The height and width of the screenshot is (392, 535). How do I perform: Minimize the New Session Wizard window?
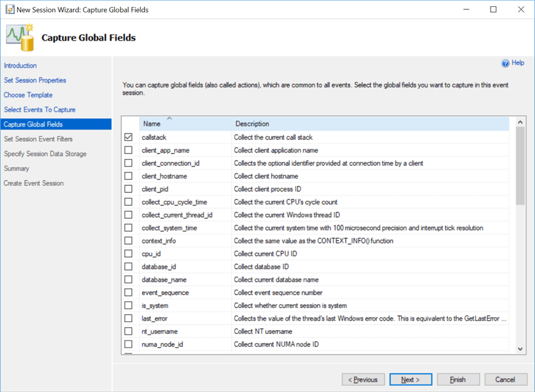pyautogui.click(x=466, y=9)
